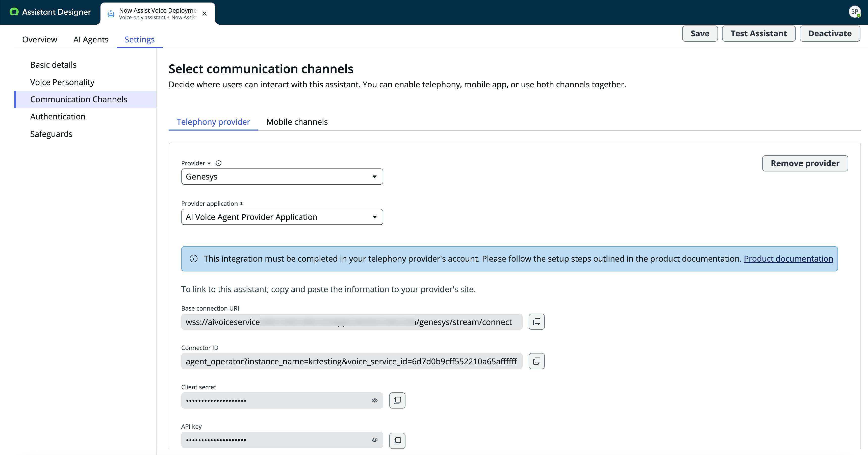Screen dimensions: 868x455
Task: Click the Base connection URI label
Action: (210, 308)
